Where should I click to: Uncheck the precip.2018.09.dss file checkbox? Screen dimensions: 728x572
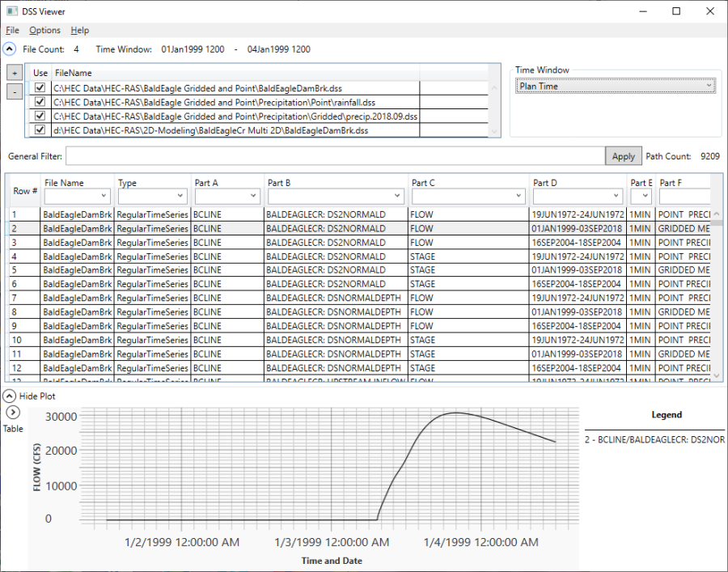click(x=40, y=117)
